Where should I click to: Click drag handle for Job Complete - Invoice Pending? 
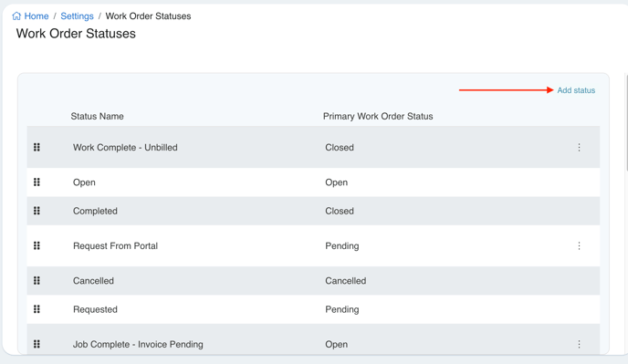[37, 344]
